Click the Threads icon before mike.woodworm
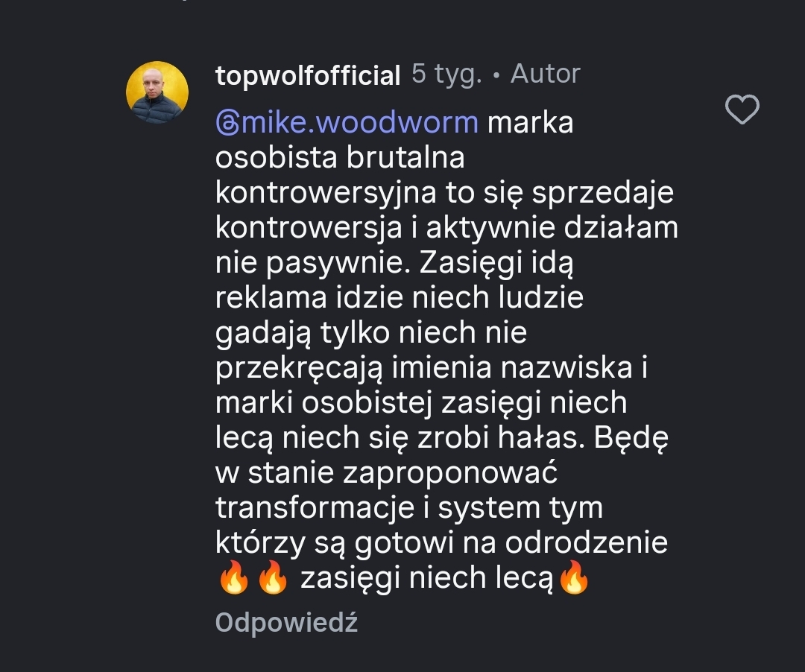Image resolution: width=805 pixels, height=672 pixels. (x=227, y=123)
